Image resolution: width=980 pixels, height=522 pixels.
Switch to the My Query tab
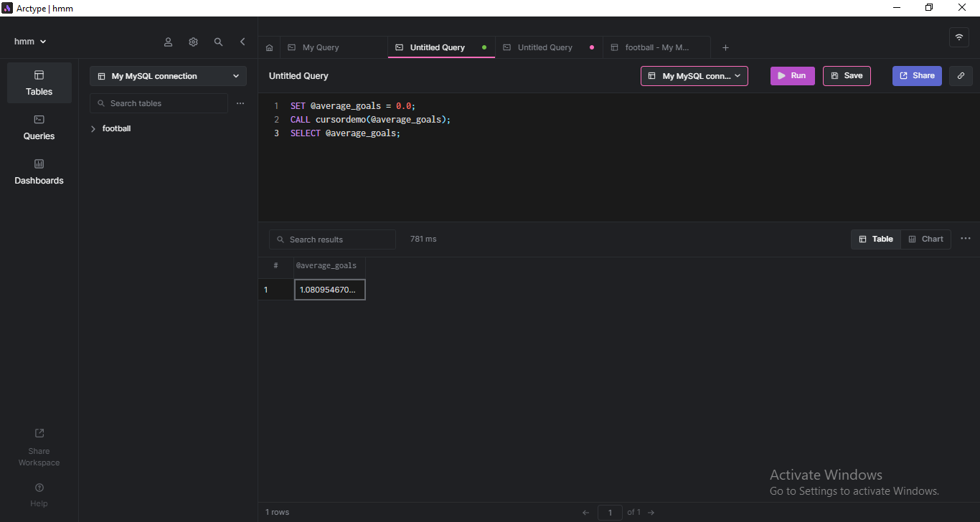coord(334,47)
